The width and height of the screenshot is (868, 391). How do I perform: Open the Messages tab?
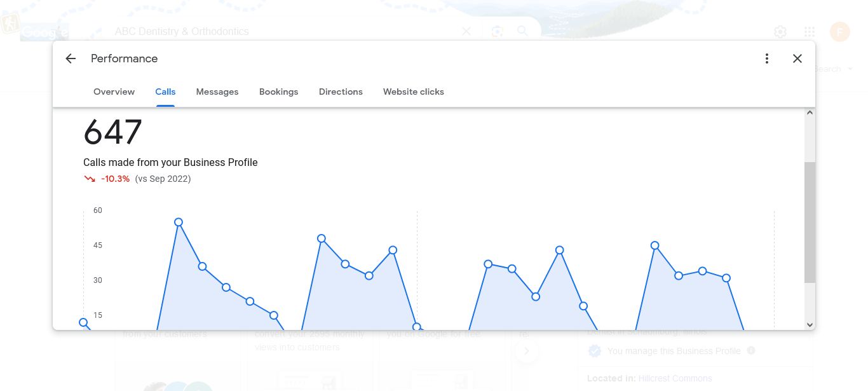click(217, 92)
